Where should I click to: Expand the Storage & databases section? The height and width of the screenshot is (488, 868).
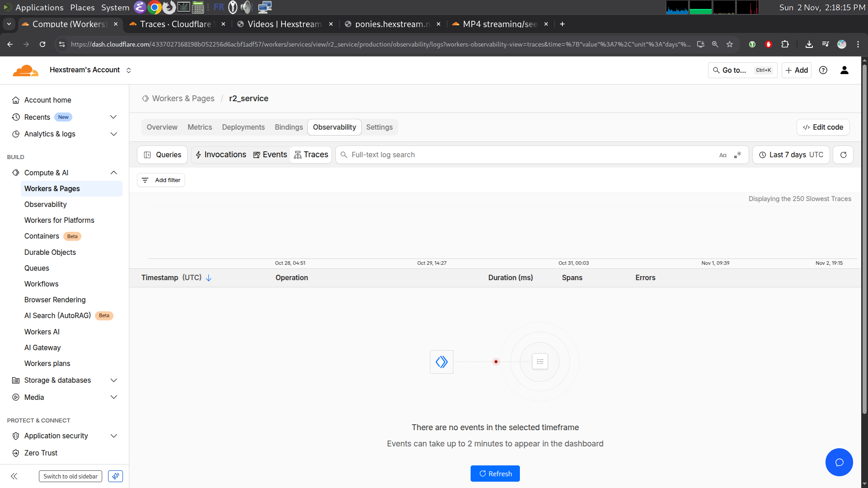click(113, 380)
